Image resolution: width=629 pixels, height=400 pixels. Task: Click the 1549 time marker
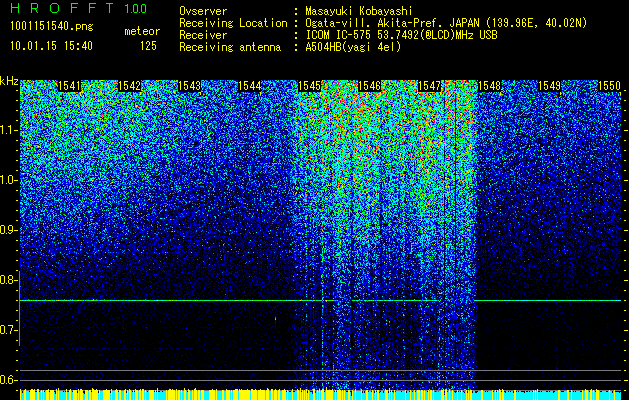[549, 86]
